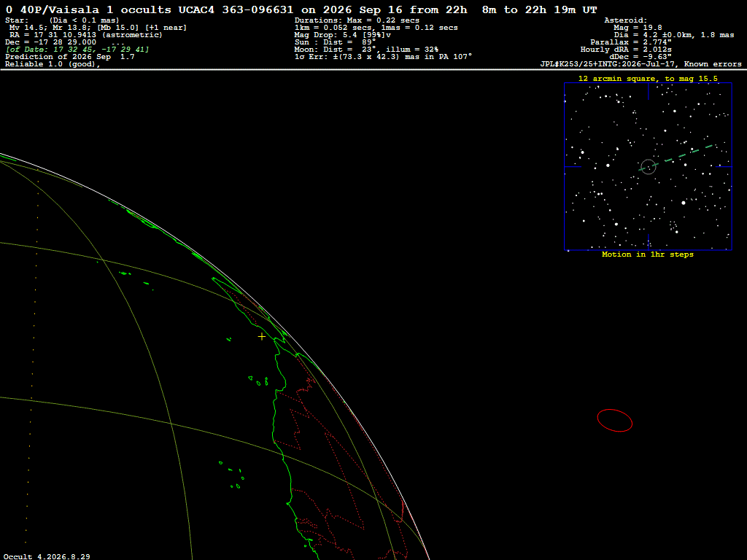Image resolution: width=747 pixels, height=560 pixels.
Task: Click the grey circle in the star chart
Action: (648, 167)
